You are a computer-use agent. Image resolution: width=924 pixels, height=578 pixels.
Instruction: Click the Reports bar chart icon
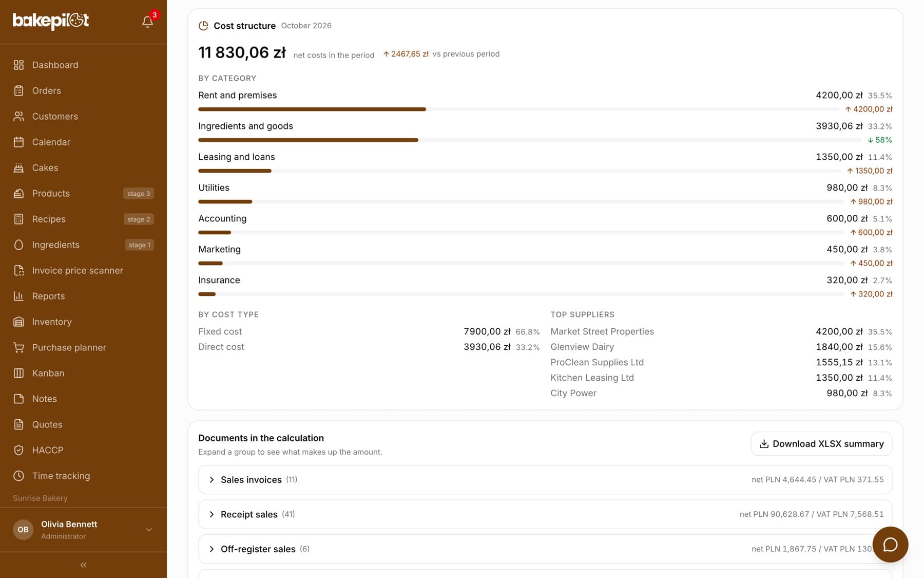[19, 296]
